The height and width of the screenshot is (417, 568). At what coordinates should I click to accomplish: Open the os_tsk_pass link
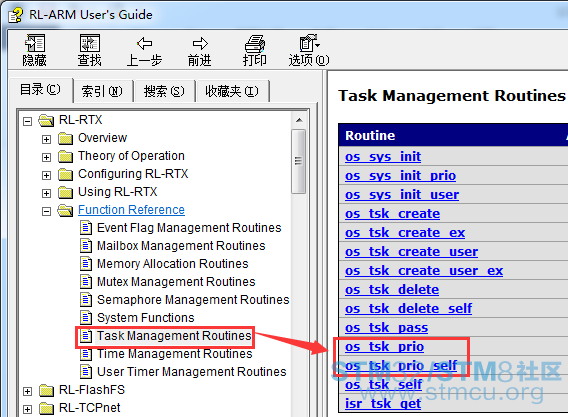click(387, 328)
